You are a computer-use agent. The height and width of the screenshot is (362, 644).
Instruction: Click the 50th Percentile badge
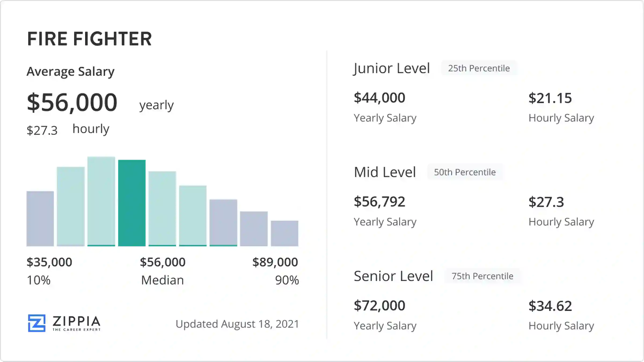coord(465,172)
